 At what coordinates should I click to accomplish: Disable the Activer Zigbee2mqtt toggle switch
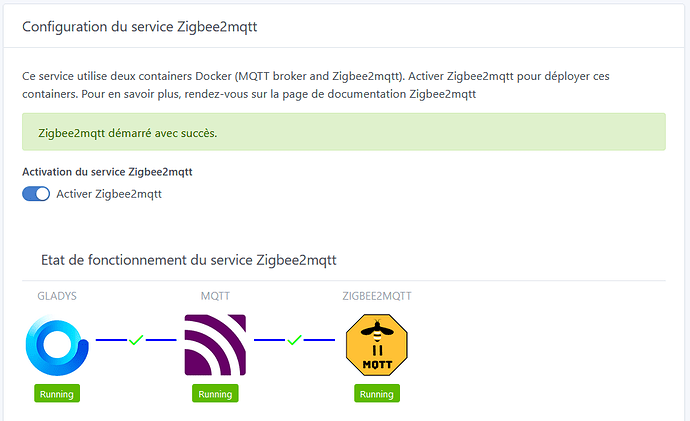(x=36, y=194)
